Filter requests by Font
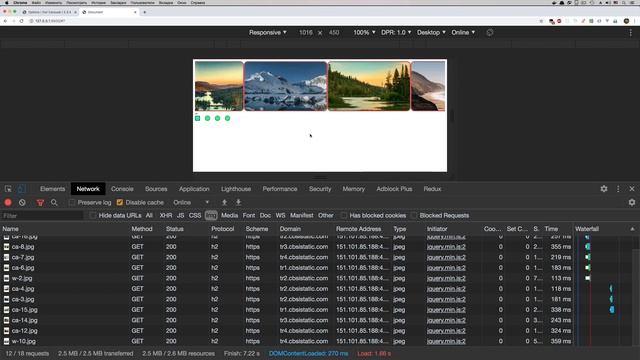Screen dimensions: 640x360 click(x=249, y=216)
